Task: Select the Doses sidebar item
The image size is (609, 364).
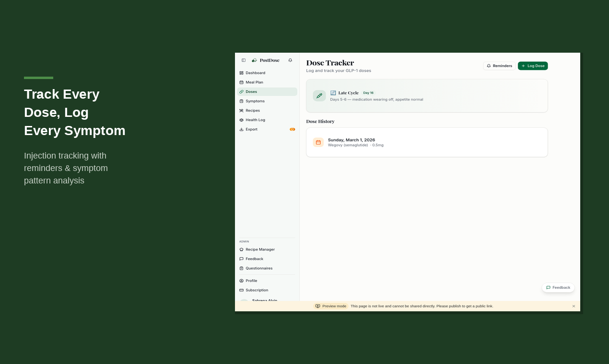Action: click(267, 91)
